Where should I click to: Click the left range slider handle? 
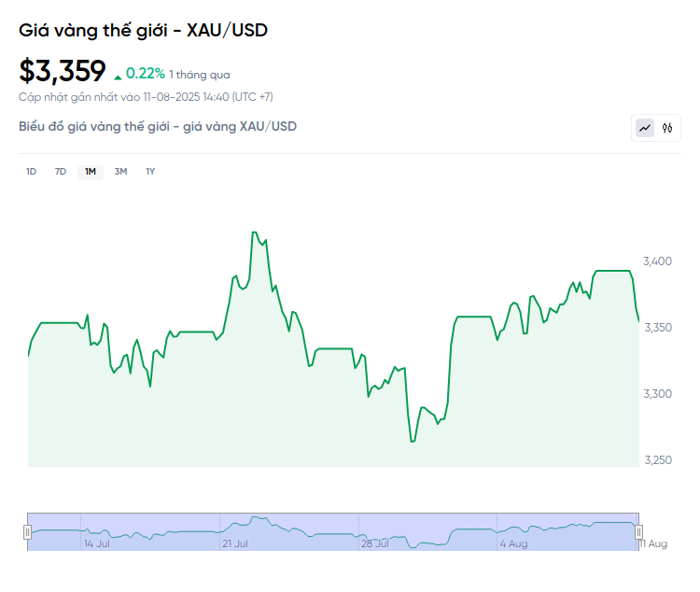(28, 532)
